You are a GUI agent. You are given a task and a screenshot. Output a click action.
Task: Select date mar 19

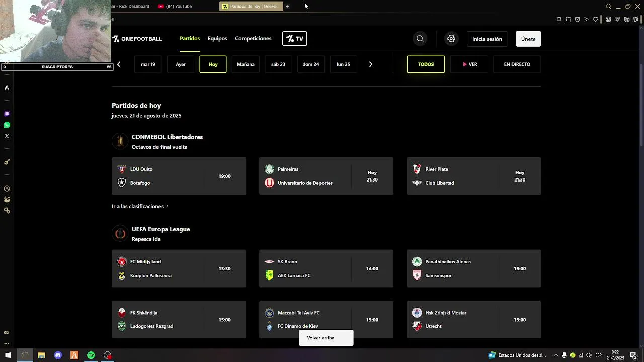tap(148, 64)
